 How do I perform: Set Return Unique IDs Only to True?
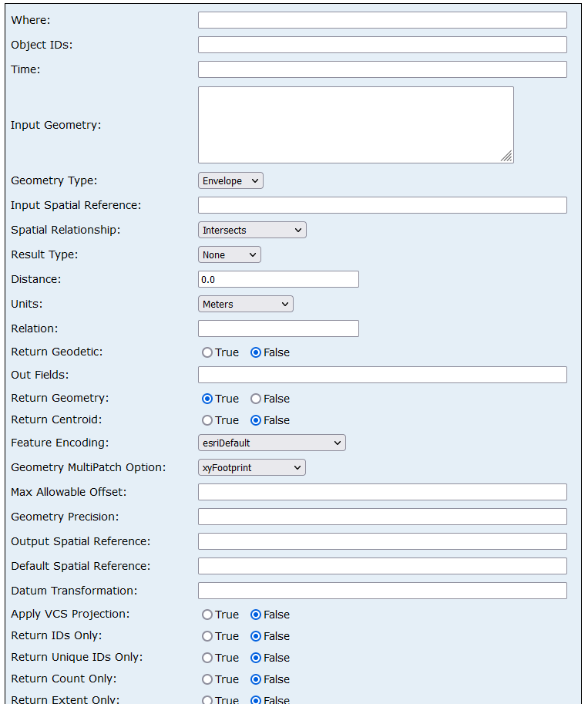(x=207, y=658)
